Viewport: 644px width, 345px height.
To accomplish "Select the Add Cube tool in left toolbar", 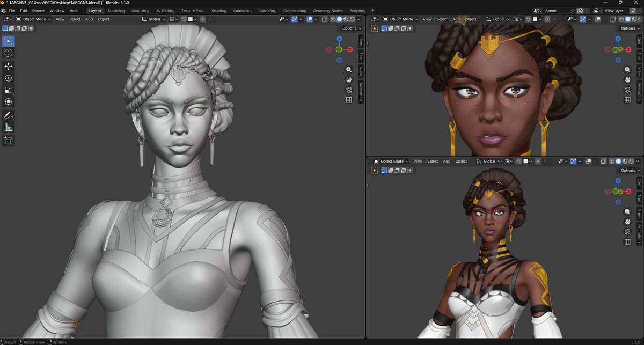I will coord(8,141).
